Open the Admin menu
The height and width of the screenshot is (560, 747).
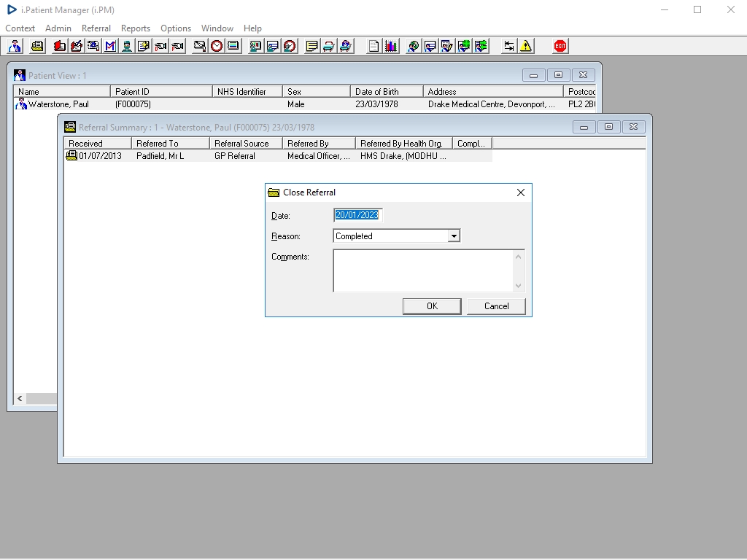click(x=58, y=28)
